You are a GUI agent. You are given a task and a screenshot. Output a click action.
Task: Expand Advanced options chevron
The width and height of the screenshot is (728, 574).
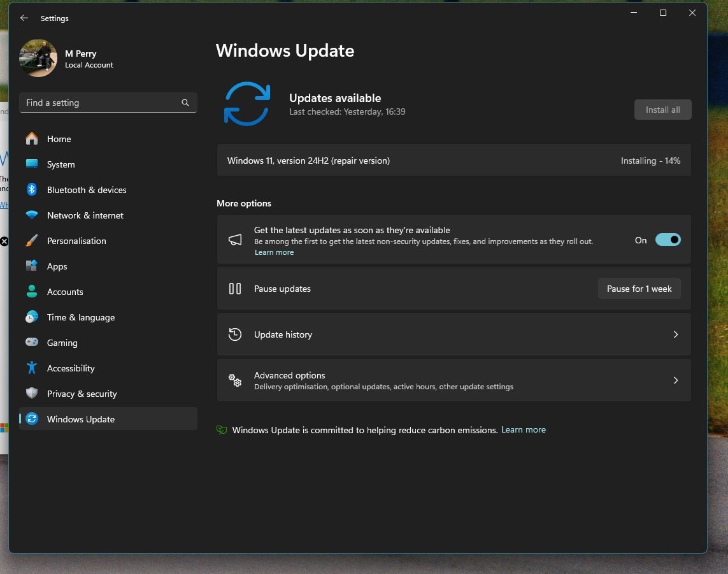(676, 380)
